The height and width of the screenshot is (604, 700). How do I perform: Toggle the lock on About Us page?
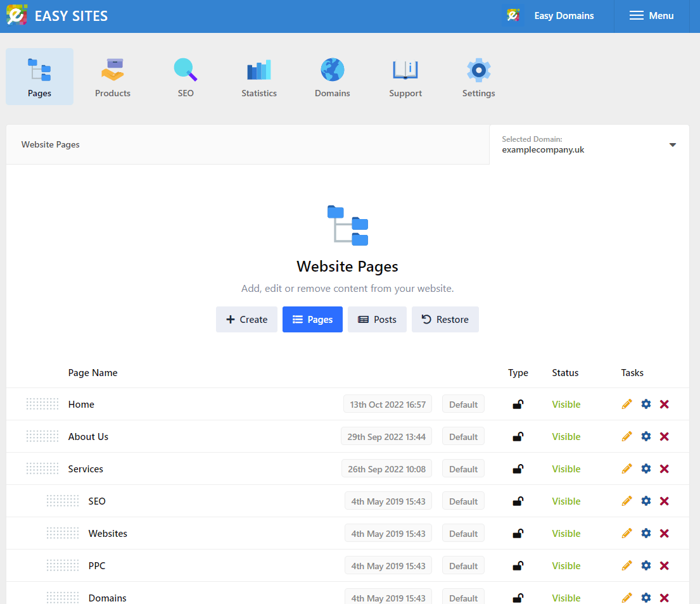coord(518,436)
